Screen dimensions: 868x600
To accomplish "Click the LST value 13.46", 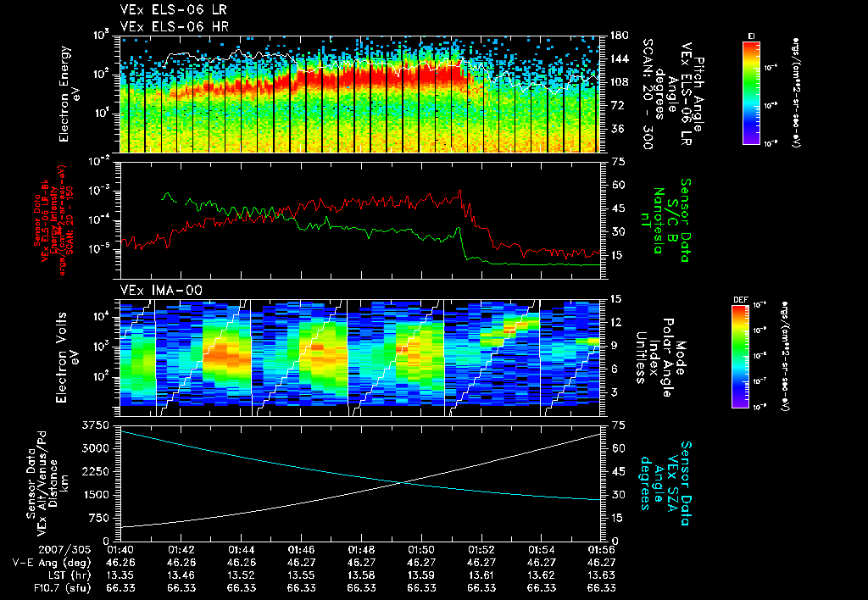I will point(181,575).
